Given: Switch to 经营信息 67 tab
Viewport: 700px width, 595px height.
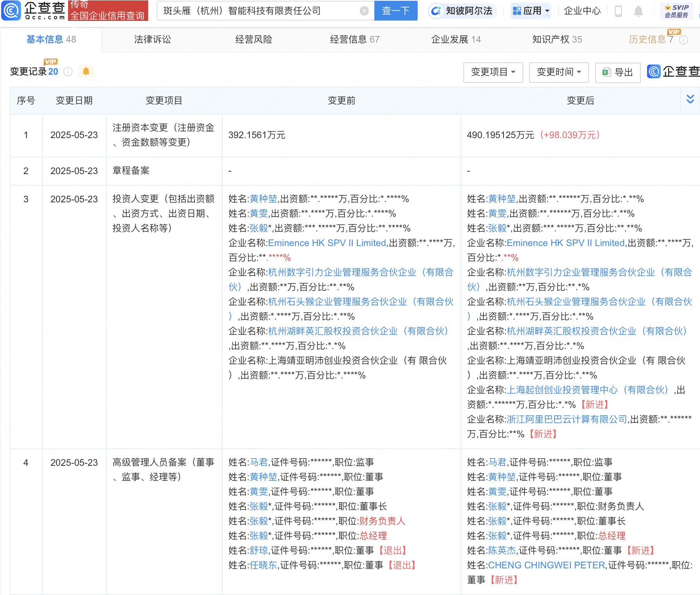Looking at the screenshot, I should click(x=355, y=39).
